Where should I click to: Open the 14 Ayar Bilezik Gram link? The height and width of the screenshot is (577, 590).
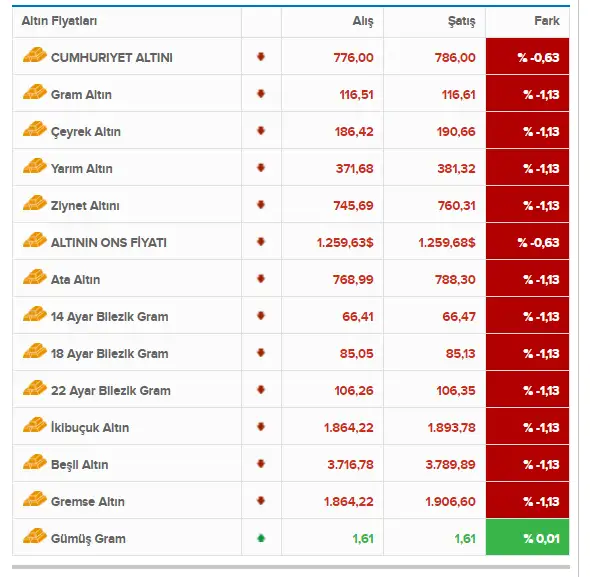(x=109, y=317)
